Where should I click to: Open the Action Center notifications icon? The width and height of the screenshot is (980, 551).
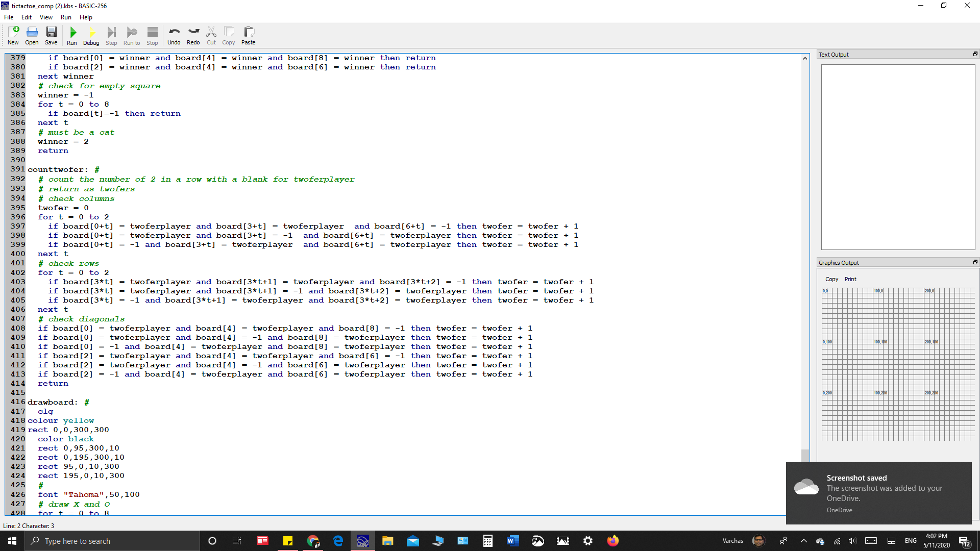(965, 541)
